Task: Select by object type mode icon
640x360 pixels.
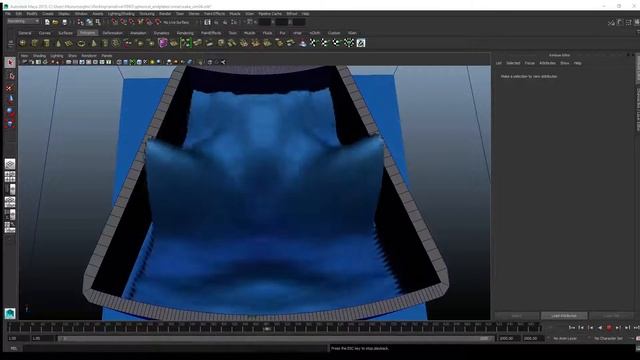Action: point(89,22)
